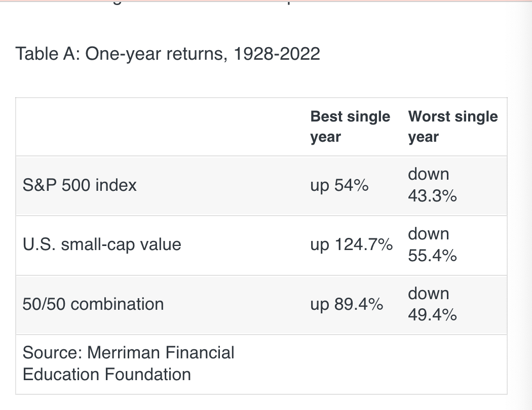Click the word Foundation in source row

tap(147, 375)
